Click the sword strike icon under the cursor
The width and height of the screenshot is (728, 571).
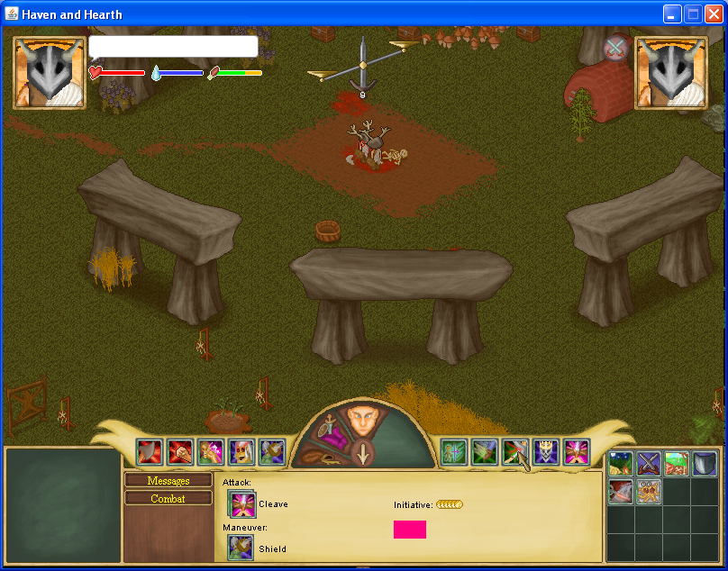click(514, 452)
